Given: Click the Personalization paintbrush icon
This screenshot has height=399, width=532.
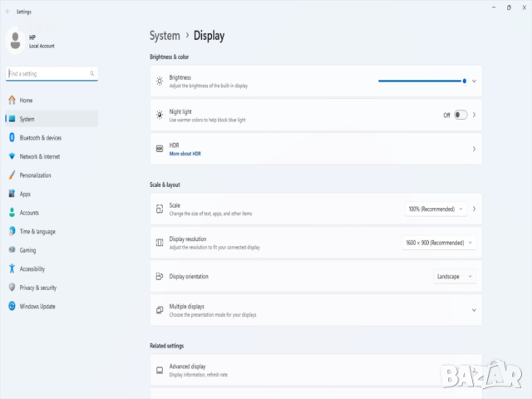Looking at the screenshot, I should pos(12,175).
